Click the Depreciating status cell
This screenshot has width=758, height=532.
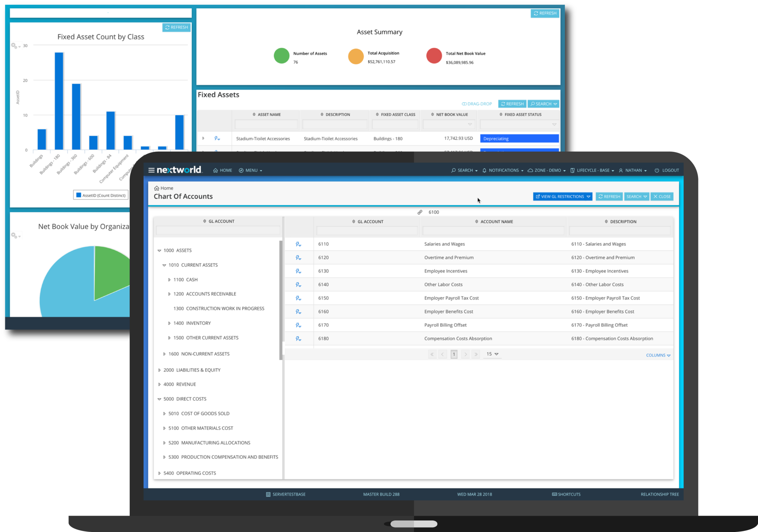pos(519,139)
